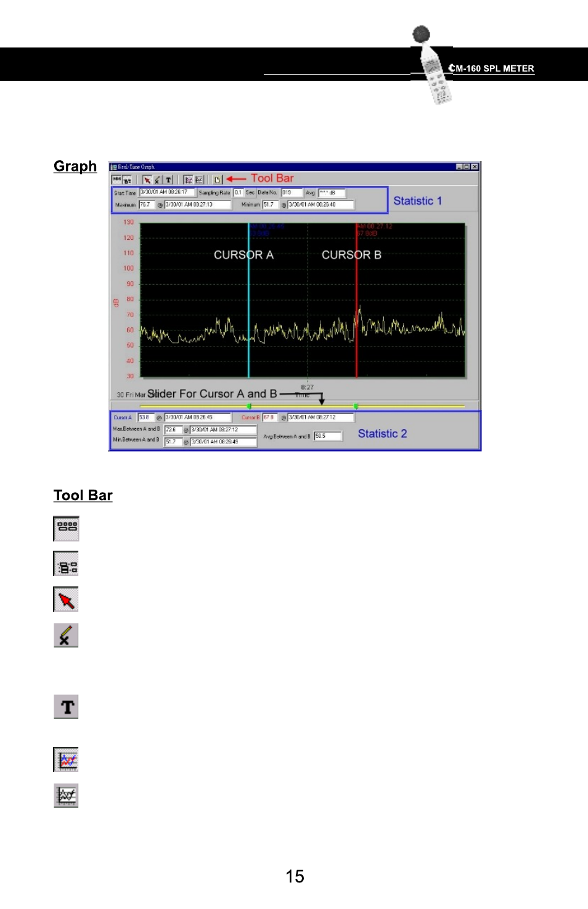Close the Real-Time Graph window
The image size is (588, 909).
point(475,167)
